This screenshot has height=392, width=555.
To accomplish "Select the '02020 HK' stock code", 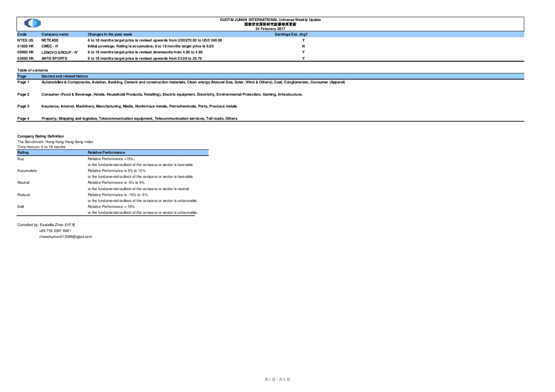I will tap(26, 58).
